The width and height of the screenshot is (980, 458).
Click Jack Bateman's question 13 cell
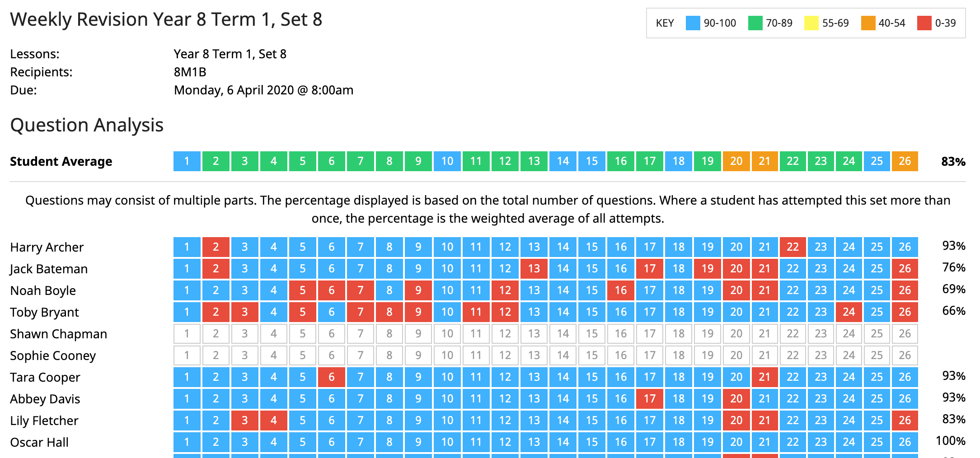(x=534, y=269)
